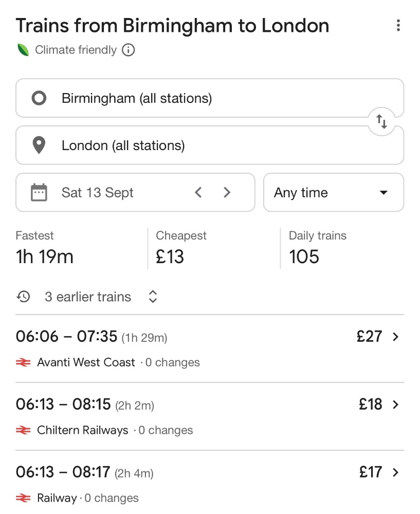The width and height of the screenshot is (420, 514).
Task: Open the Any time dropdown
Action: [x=334, y=192]
